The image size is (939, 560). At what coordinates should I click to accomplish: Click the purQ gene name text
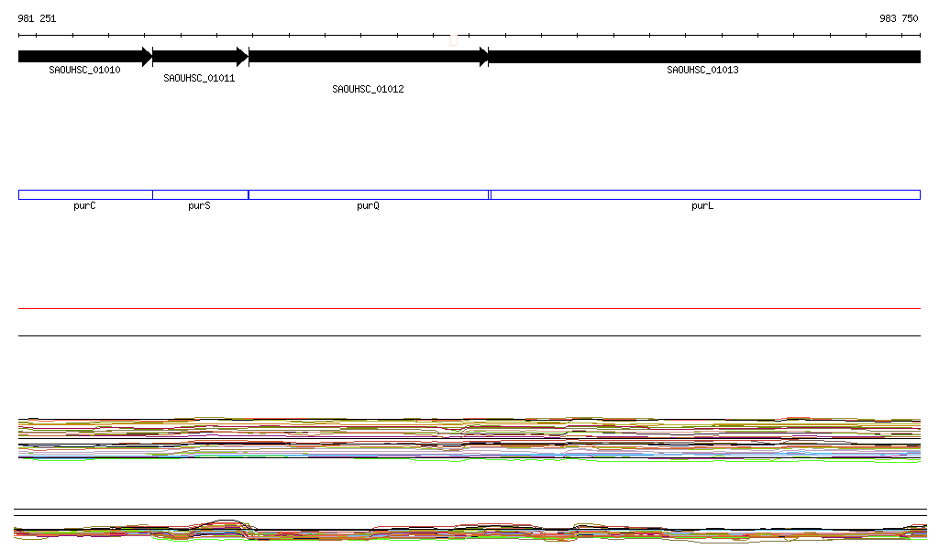click(368, 206)
